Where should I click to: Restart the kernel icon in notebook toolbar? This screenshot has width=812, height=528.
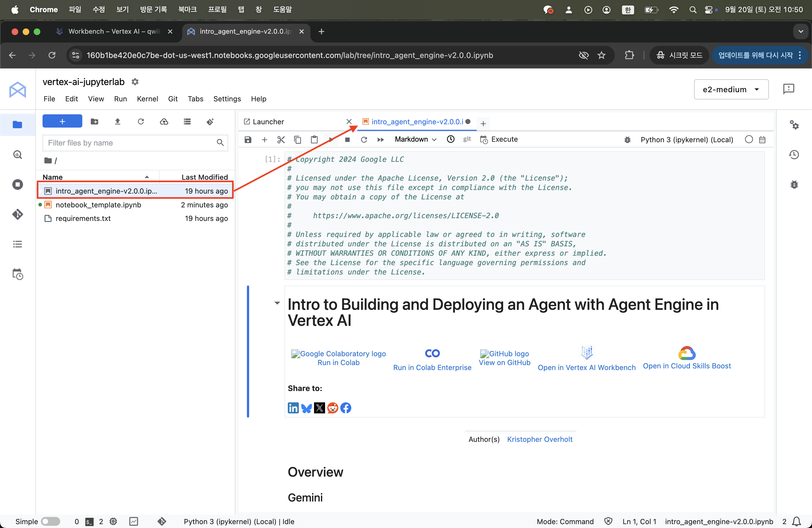click(x=364, y=139)
